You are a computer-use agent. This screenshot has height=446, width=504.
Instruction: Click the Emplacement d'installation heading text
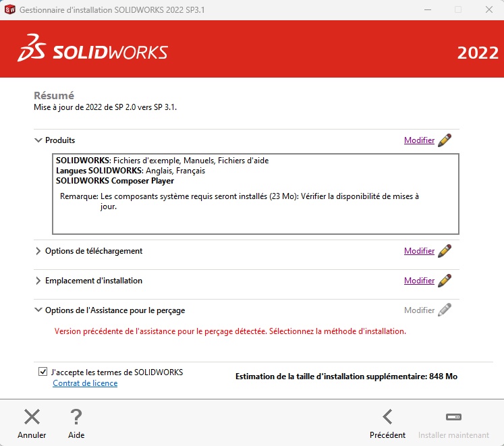[94, 281]
